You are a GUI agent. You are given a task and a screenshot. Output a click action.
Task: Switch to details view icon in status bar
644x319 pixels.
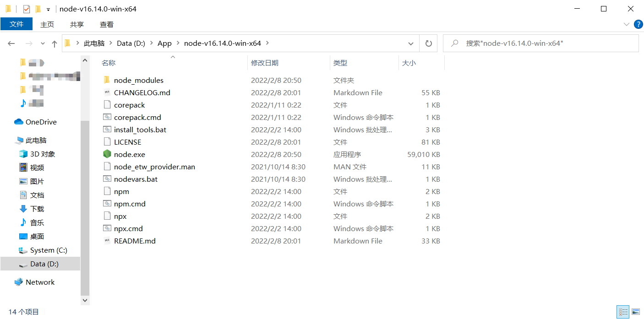coord(623,312)
